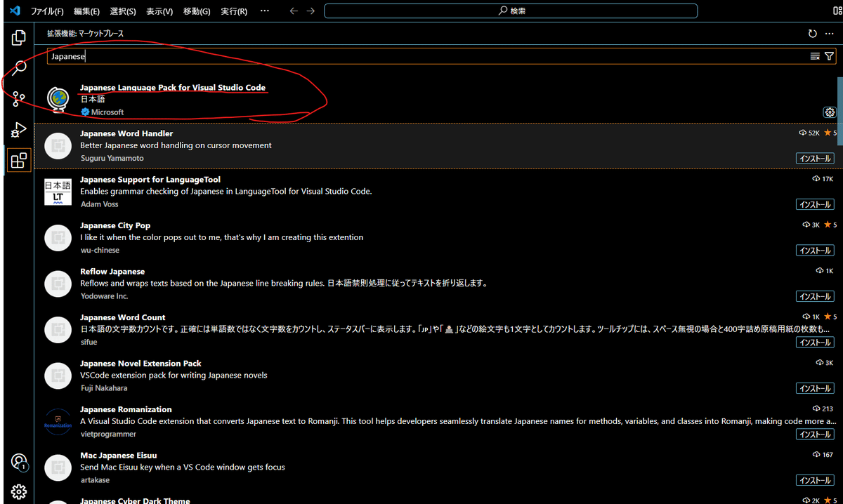The height and width of the screenshot is (504, 843).
Task: Click the Microsoft verified publisher badge
Action: 85,112
